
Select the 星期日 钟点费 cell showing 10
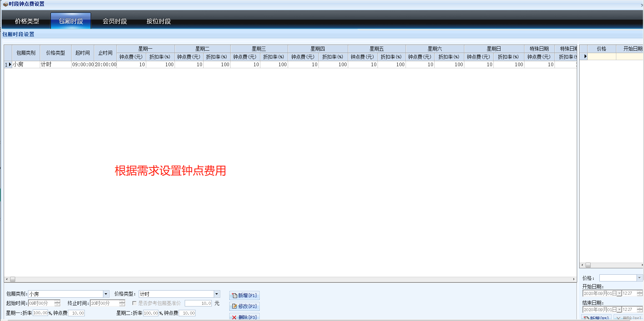click(x=479, y=64)
